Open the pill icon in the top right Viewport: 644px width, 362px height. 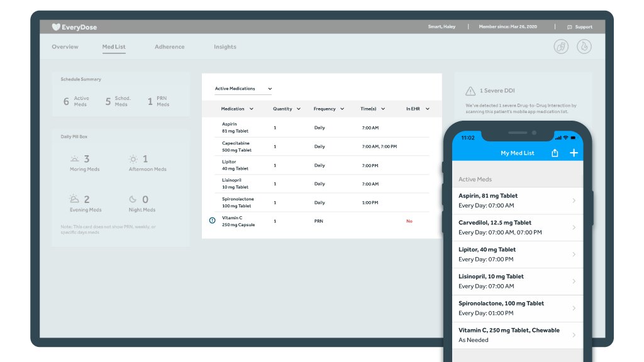tap(561, 47)
